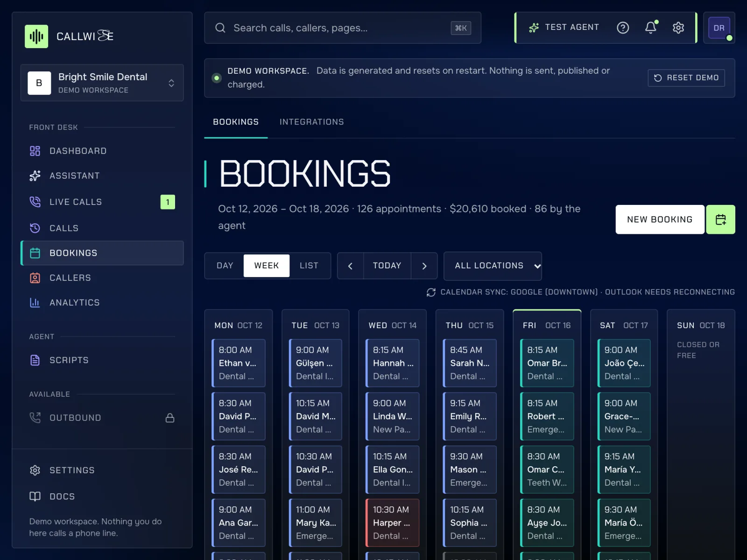Expand the Bright Smile Dental workspace switcher
This screenshot has height=560, width=747.
pos(102,83)
